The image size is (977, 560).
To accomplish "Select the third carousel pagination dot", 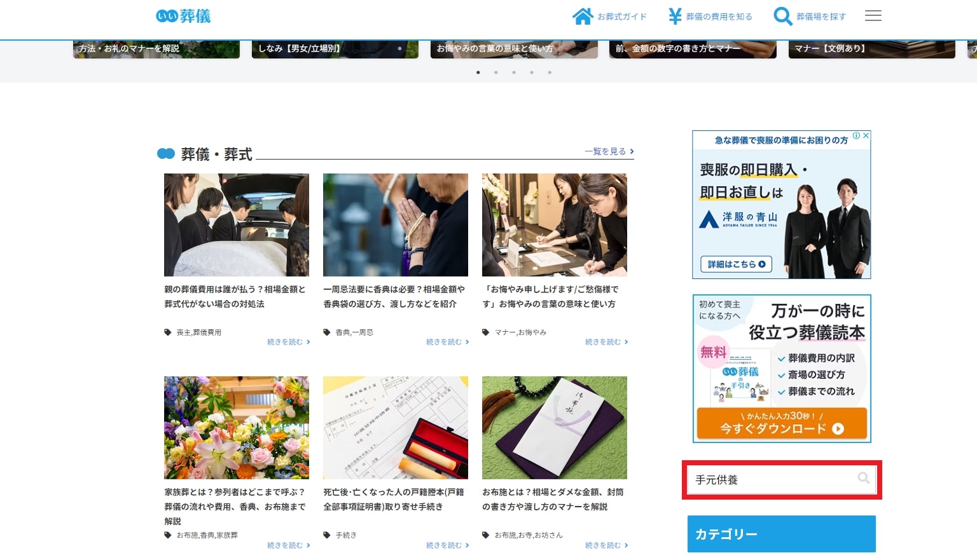I will coord(514,72).
